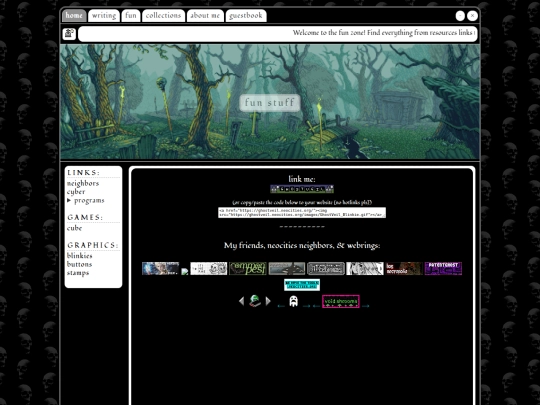Open the cube game link

point(74,228)
